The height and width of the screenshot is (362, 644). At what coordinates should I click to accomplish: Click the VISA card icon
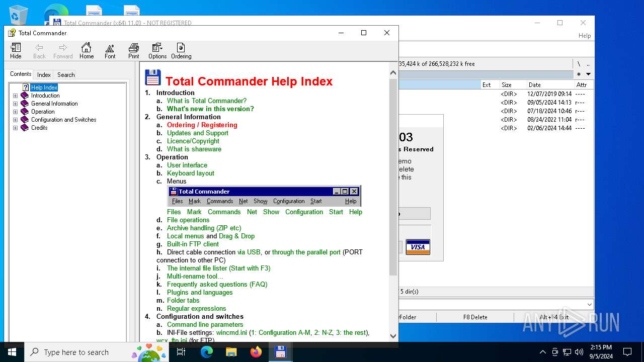click(418, 247)
